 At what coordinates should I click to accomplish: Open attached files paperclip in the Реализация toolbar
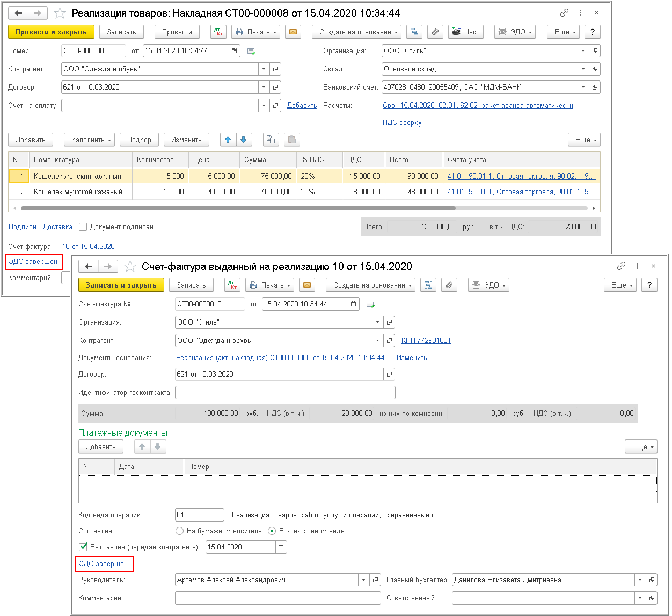click(x=435, y=32)
